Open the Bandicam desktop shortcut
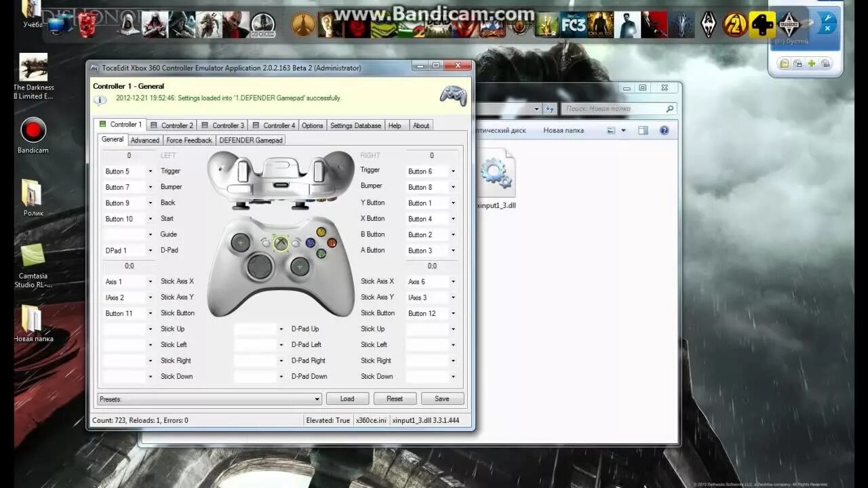Viewport: 868px width, 488px height. point(33,136)
